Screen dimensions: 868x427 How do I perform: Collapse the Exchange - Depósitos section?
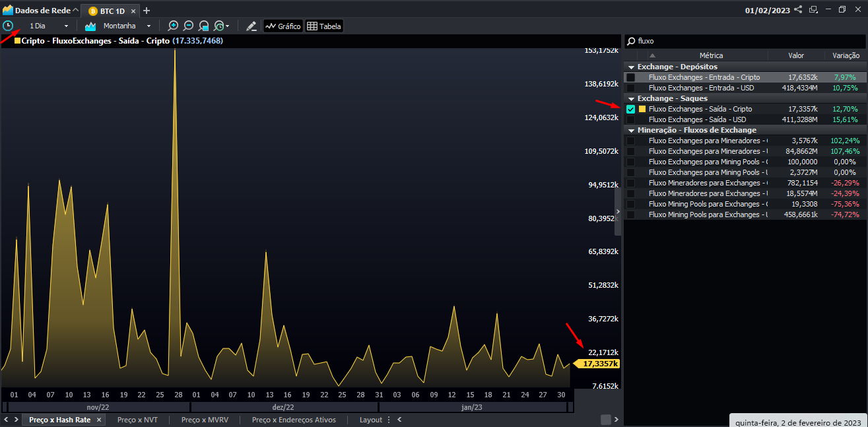click(x=632, y=66)
